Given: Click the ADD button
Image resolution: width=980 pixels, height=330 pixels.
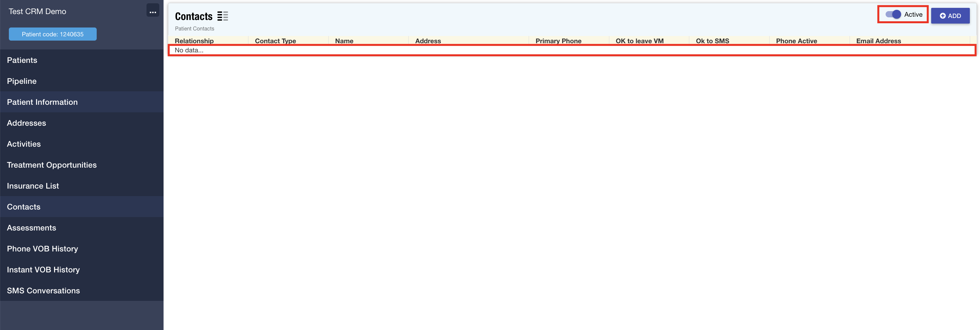Looking at the screenshot, I should pos(950,16).
